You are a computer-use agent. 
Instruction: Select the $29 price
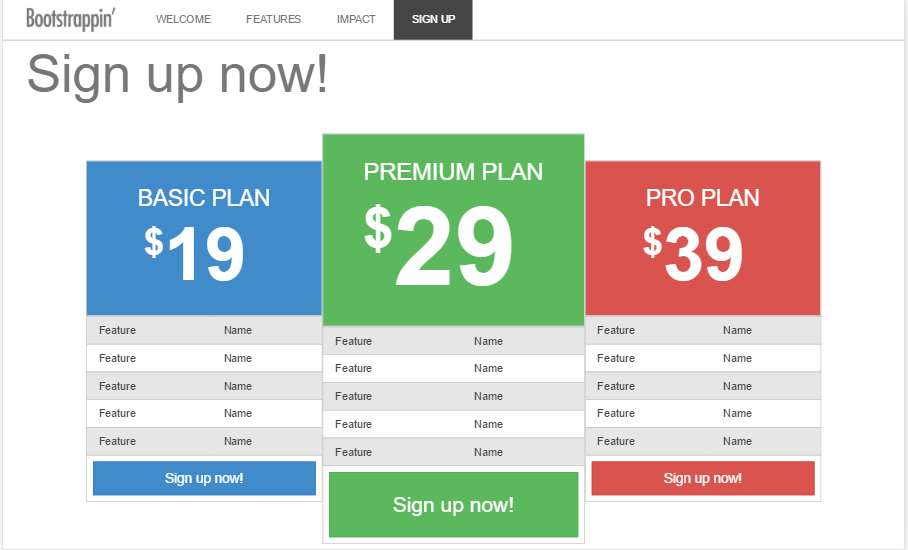pos(440,247)
